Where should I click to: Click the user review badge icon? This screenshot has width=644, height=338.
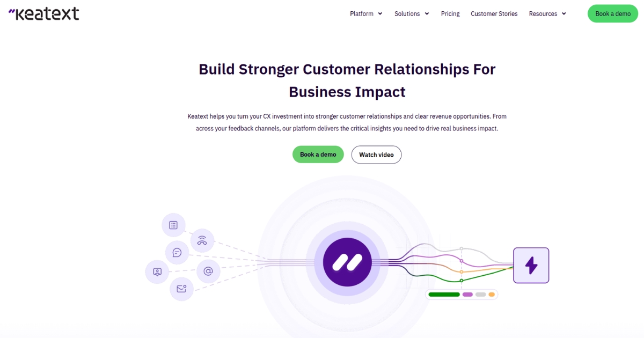click(x=157, y=272)
